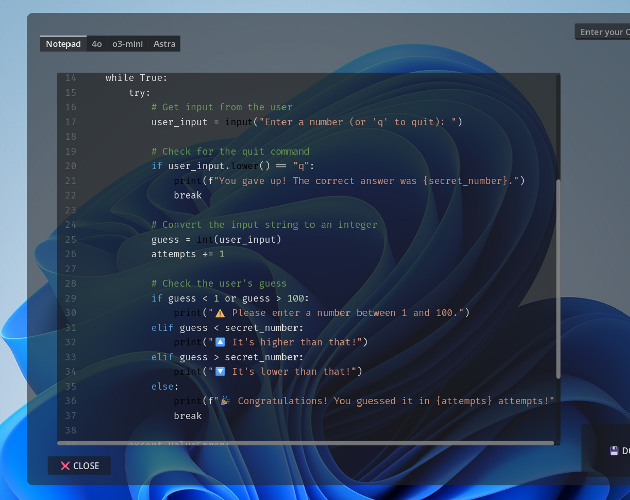Click the 'break' statement on line 37
The image size is (630, 500).
pos(188,416)
